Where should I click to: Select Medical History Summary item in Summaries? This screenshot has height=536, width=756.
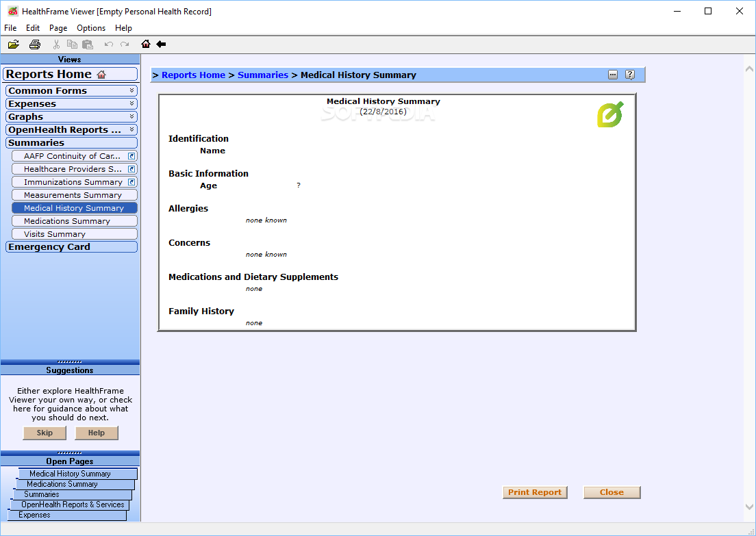(x=74, y=208)
